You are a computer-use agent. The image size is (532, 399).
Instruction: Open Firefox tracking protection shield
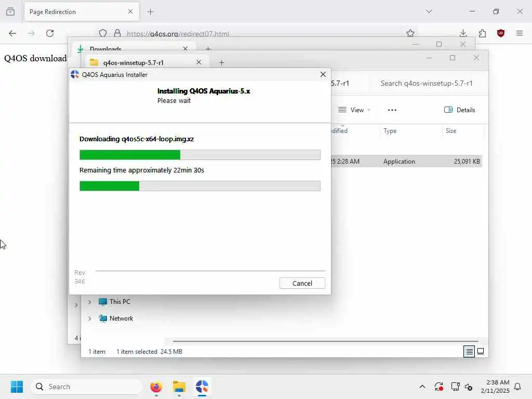click(x=103, y=33)
